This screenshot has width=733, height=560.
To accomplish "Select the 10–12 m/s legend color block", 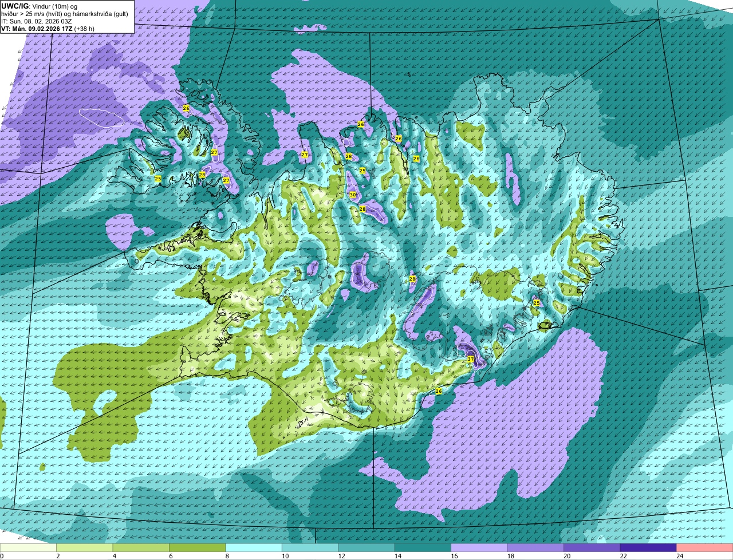I will [x=310, y=547].
